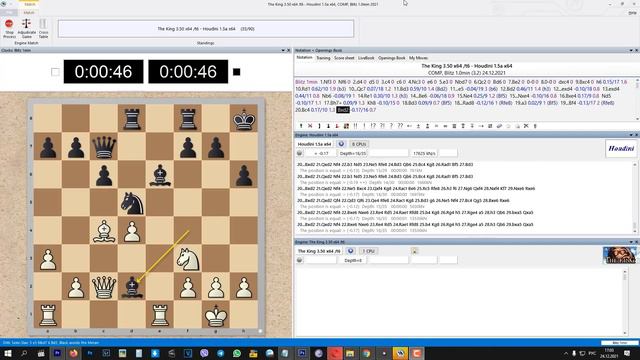Open the Notation panel dropdown arrow
The height and width of the screenshot is (360, 640).
pos(631,50)
